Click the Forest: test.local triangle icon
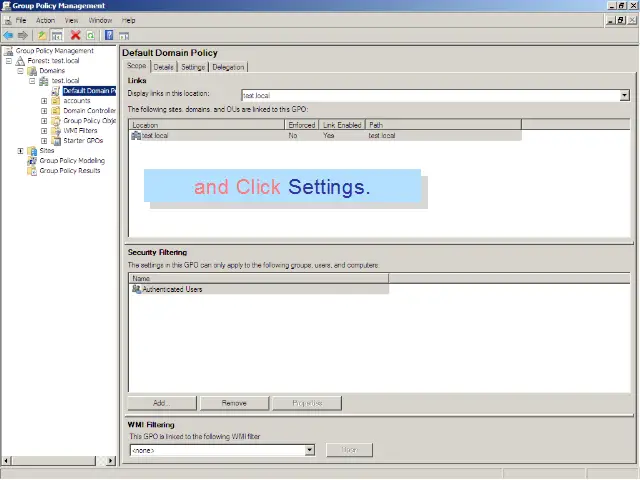640x480 pixels. (20, 61)
